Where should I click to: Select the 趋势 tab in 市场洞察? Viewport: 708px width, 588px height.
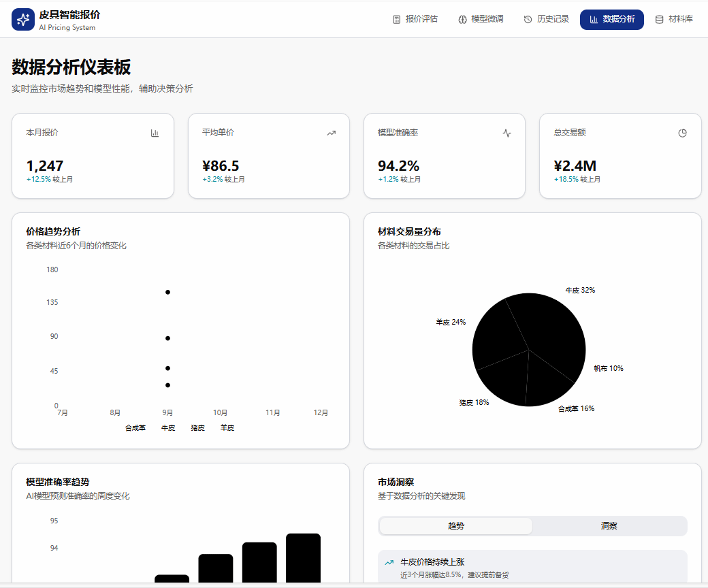click(456, 526)
